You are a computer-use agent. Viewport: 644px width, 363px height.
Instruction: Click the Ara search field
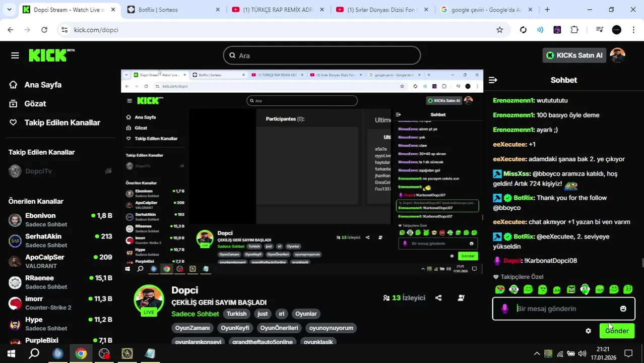pos(322,55)
